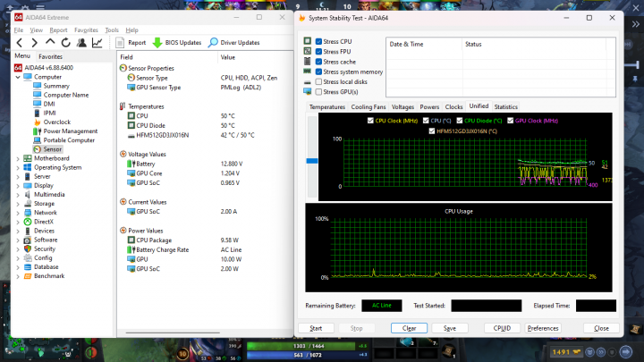Select the Summary tree item
This screenshot has width=644, height=362.
(x=56, y=86)
